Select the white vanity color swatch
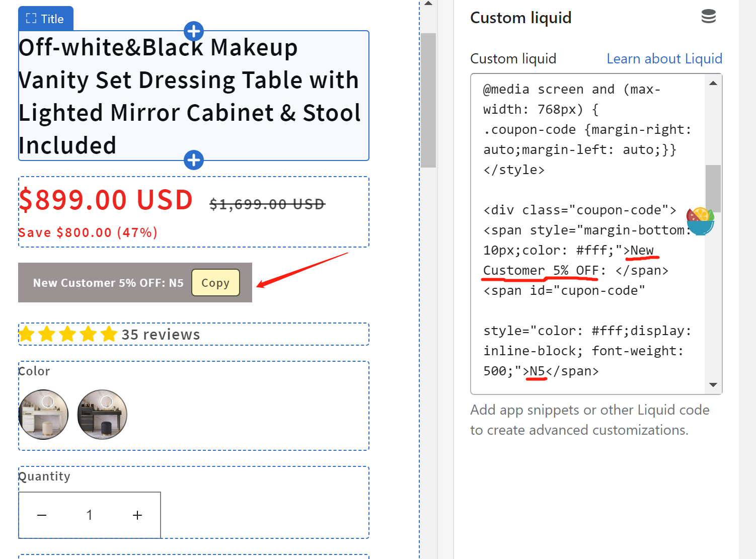 coord(44,415)
